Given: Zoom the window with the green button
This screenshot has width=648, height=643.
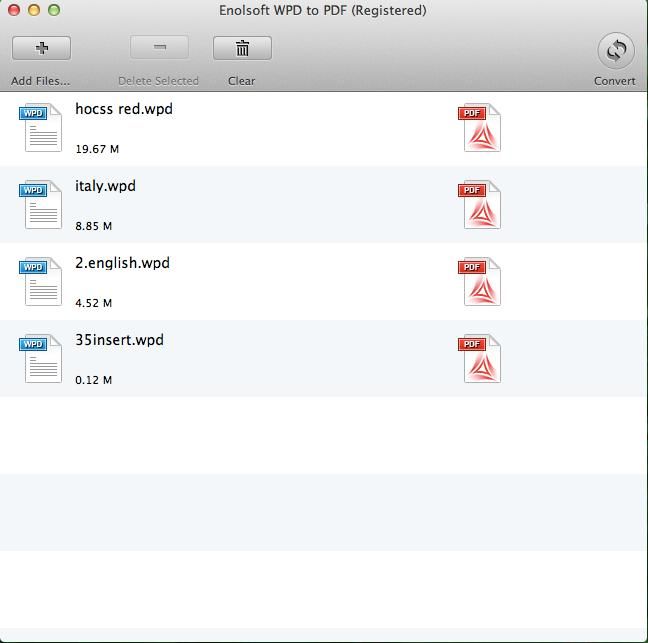Looking at the screenshot, I should 54,10.
